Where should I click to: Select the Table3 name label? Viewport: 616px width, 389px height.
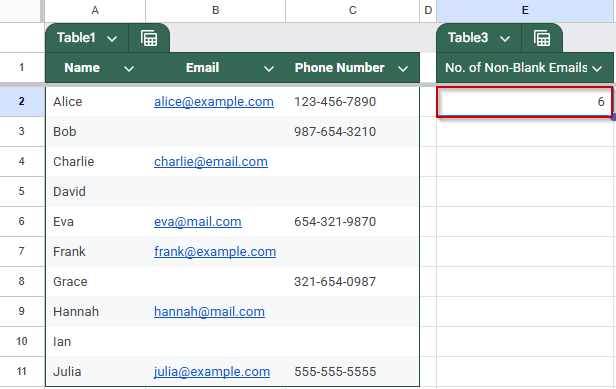click(468, 38)
